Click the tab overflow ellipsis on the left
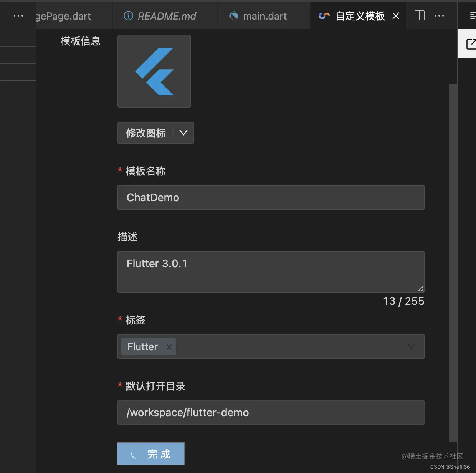This screenshot has width=476, height=473. (x=18, y=16)
